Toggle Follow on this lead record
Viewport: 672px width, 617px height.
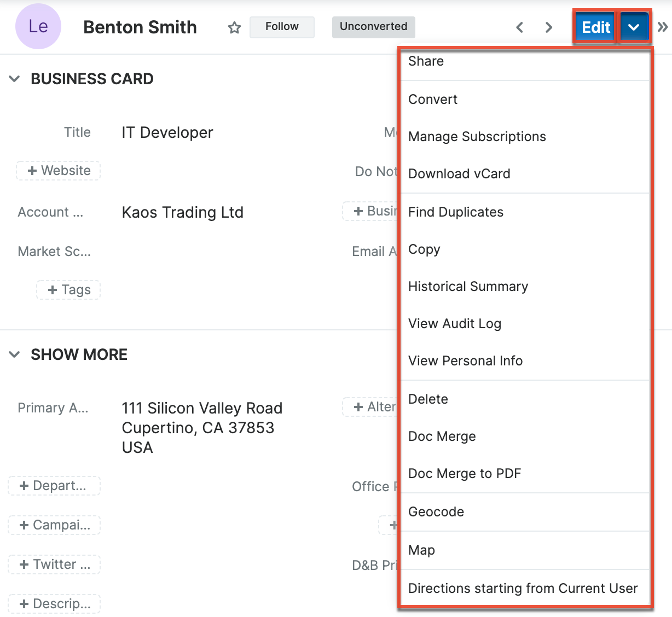(x=282, y=27)
